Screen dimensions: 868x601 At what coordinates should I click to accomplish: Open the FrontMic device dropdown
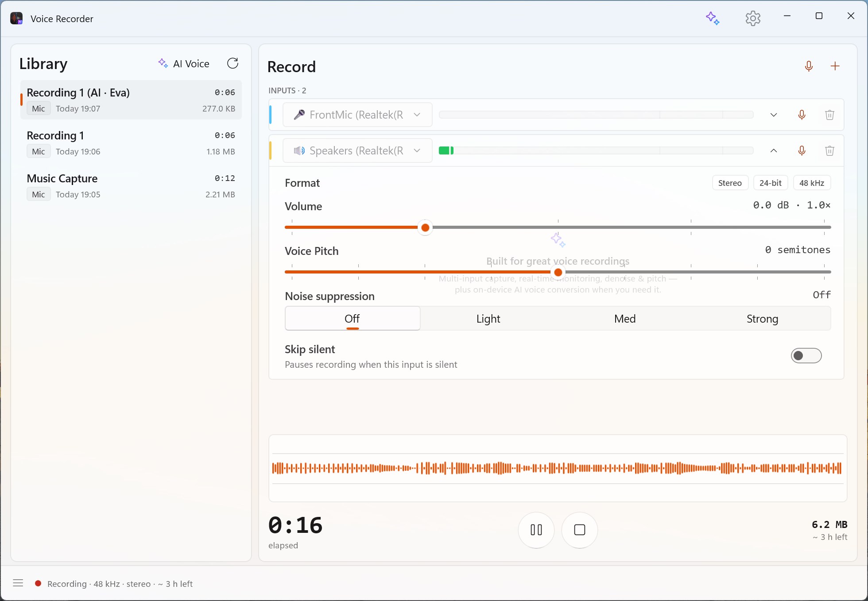pyautogui.click(x=357, y=115)
